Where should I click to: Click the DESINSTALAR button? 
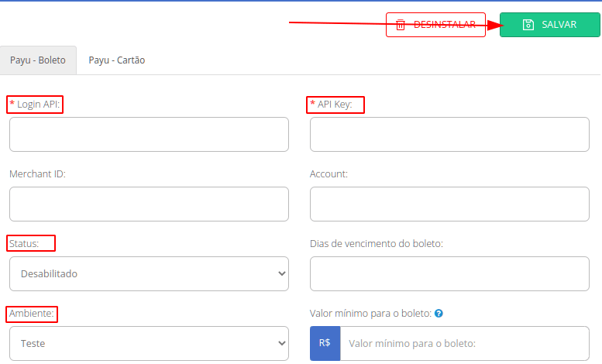pyautogui.click(x=435, y=25)
